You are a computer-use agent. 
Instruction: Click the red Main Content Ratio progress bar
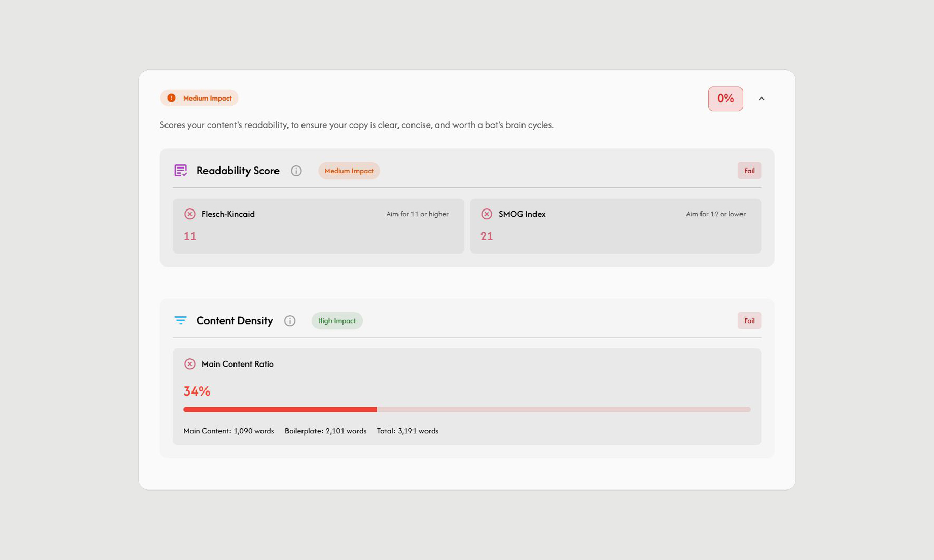(280, 410)
